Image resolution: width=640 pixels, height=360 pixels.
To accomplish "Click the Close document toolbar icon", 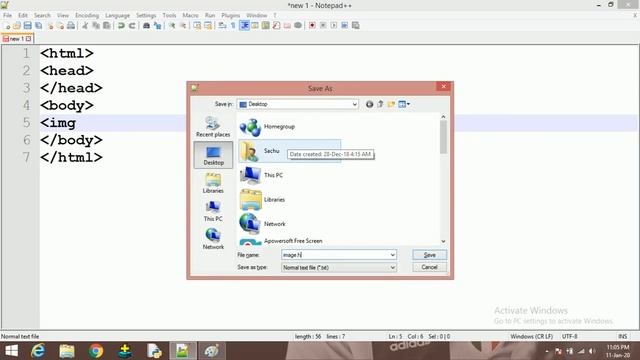I will [x=50, y=25].
